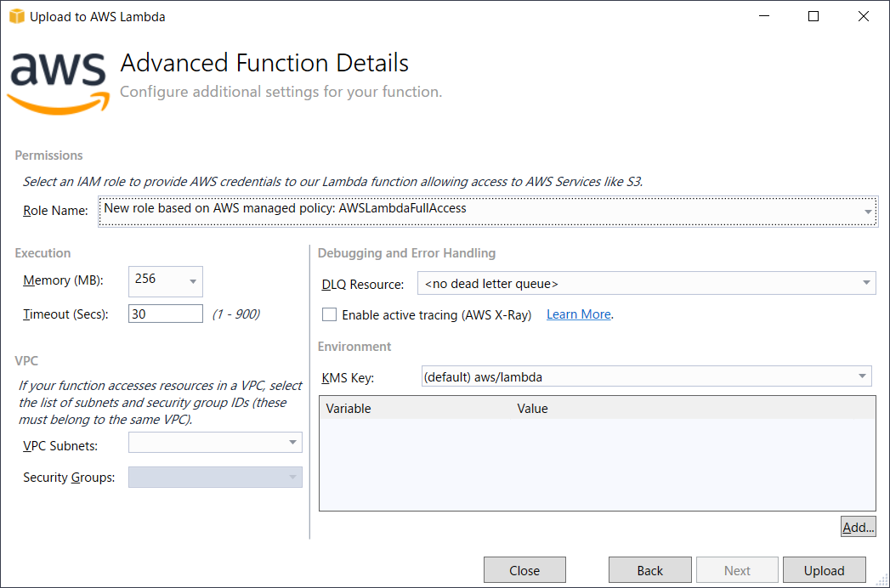Click the Timeout (Secs) input field
This screenshot has width=890, height=588.
(165, 314)
